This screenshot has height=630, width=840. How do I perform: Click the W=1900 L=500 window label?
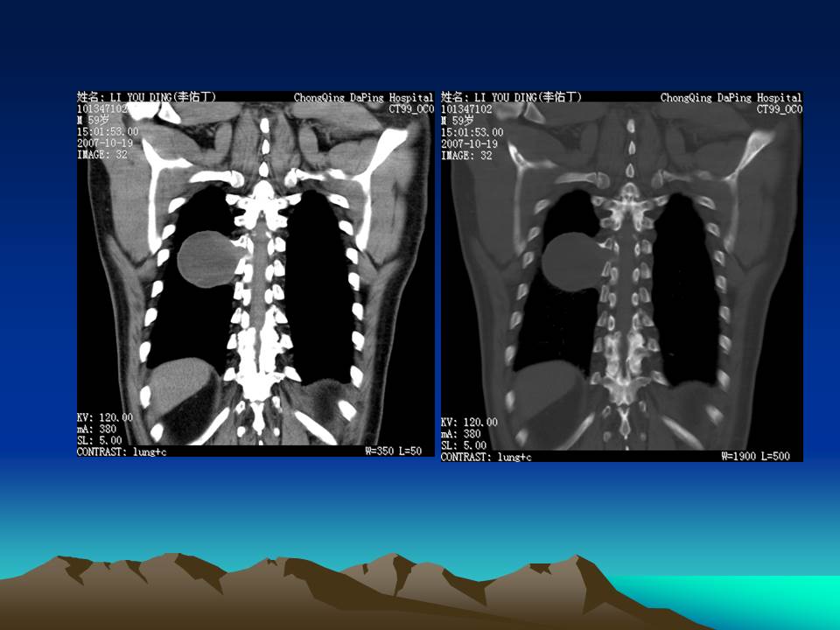click(759, 456)
